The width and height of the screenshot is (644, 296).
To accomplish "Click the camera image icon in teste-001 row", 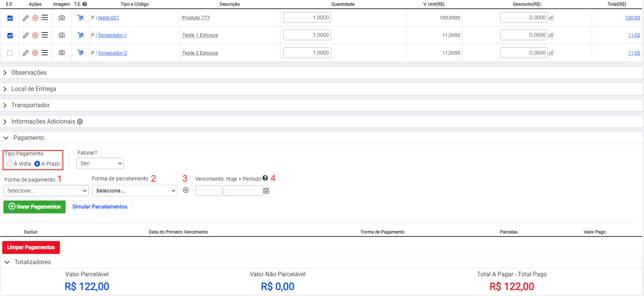I will [62, 18].
